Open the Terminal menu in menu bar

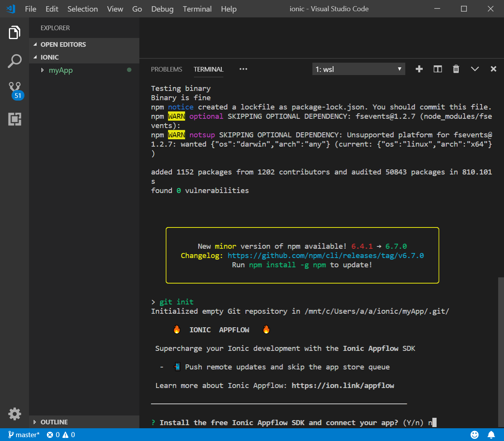pos(197,9)
